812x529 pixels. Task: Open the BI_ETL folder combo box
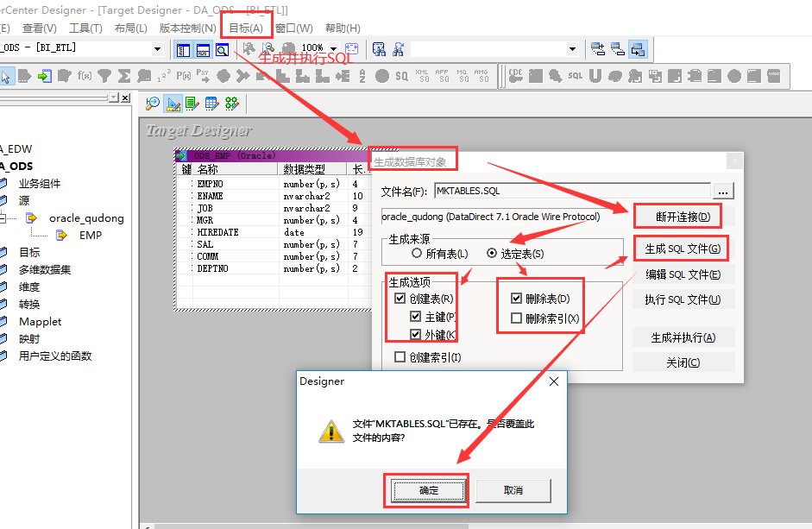point(158,49)
